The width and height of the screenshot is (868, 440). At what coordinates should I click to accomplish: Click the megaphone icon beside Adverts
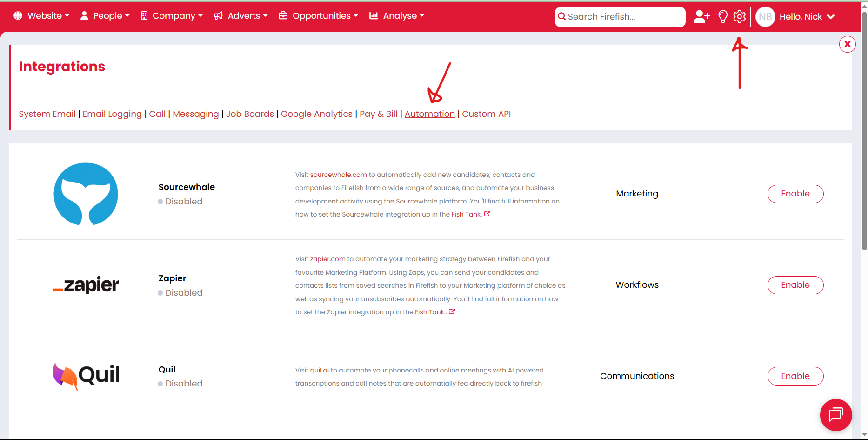(218, 16)
